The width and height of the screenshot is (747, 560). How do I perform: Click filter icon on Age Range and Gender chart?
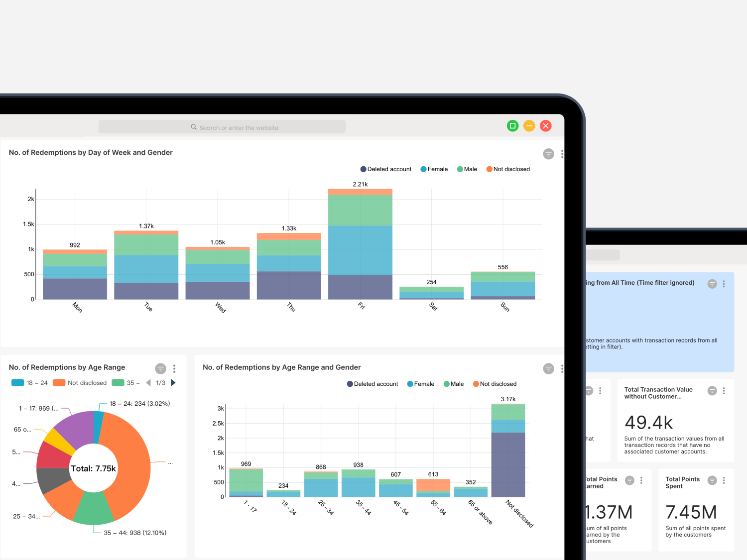click(548, 369)
